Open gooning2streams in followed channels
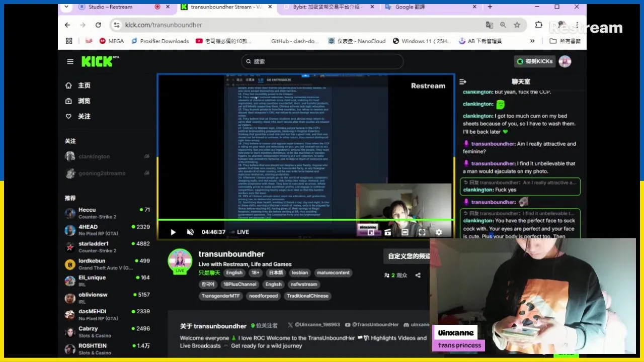 click(x=102, y=173)
